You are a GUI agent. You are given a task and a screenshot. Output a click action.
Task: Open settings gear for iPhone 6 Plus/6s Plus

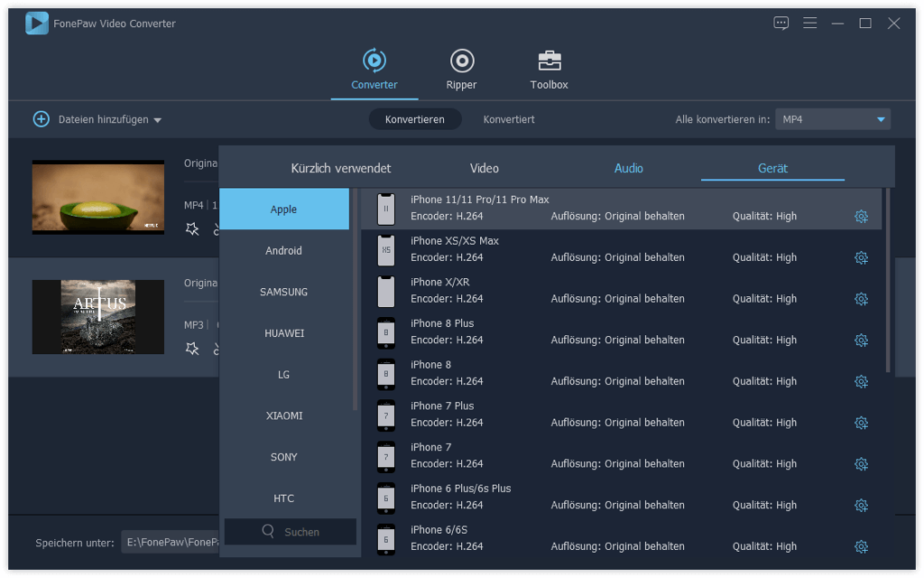pos(861,506)
